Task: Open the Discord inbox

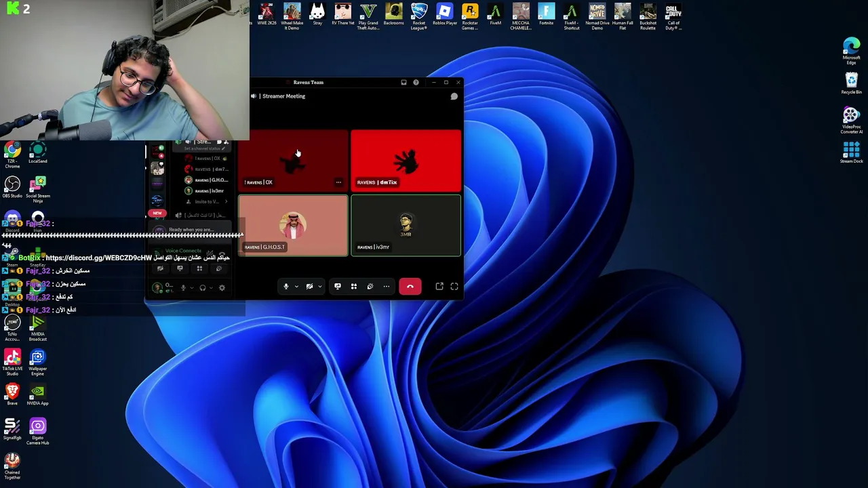Action: 403,83
